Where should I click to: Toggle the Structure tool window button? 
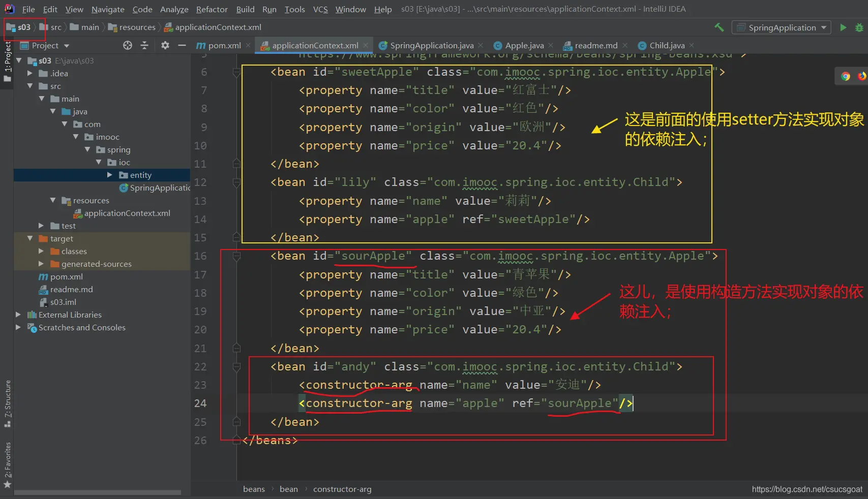[7, 403]
